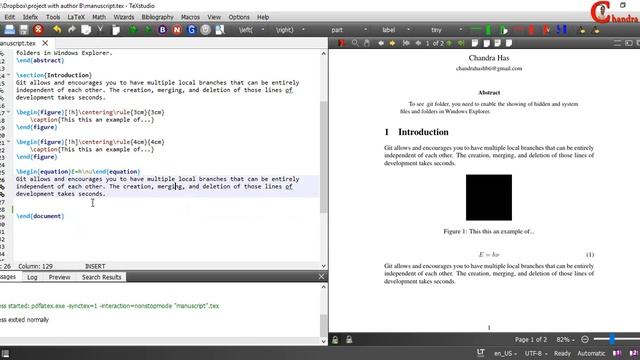Open the Macros menu
The image size is (640, 360).
[190, 17]
